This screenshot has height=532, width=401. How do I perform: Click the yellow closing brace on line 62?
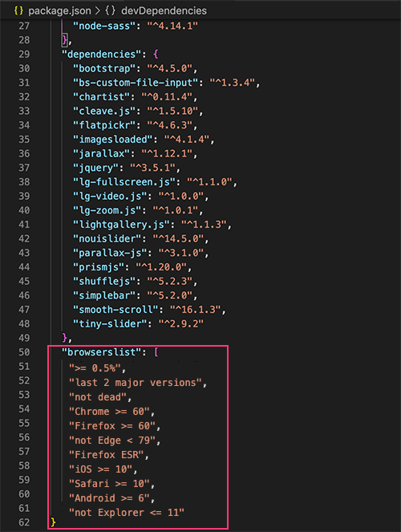pyautogui.click(x=53, y=522)
